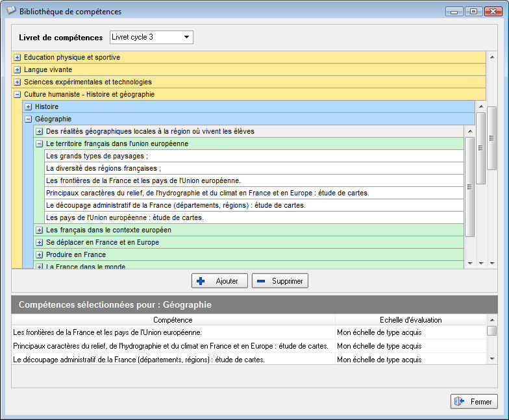Click the competence table scrollbar down arrow
The height and width of the screenshot is (420, 509).
coord(492,358)
